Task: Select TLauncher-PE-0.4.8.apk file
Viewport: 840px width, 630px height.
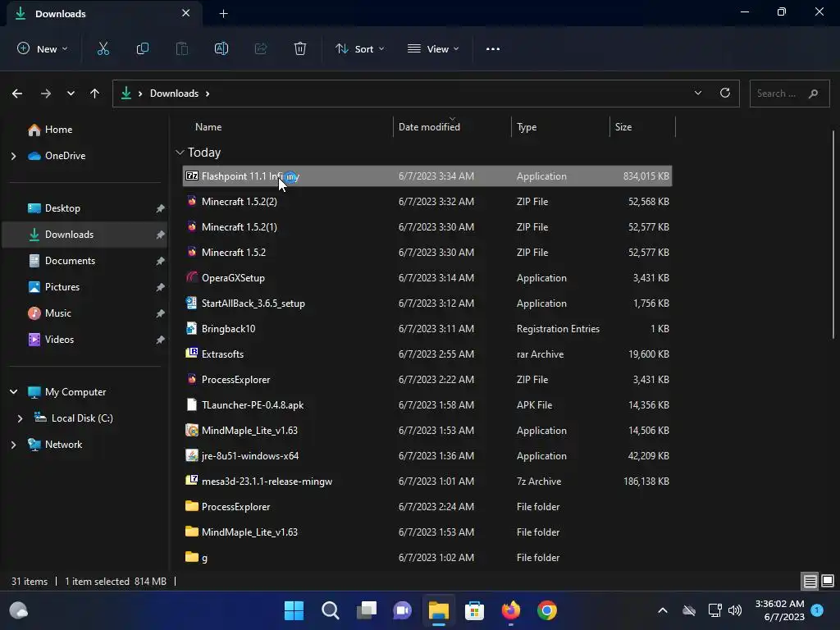Action: (x=427, y=405)
